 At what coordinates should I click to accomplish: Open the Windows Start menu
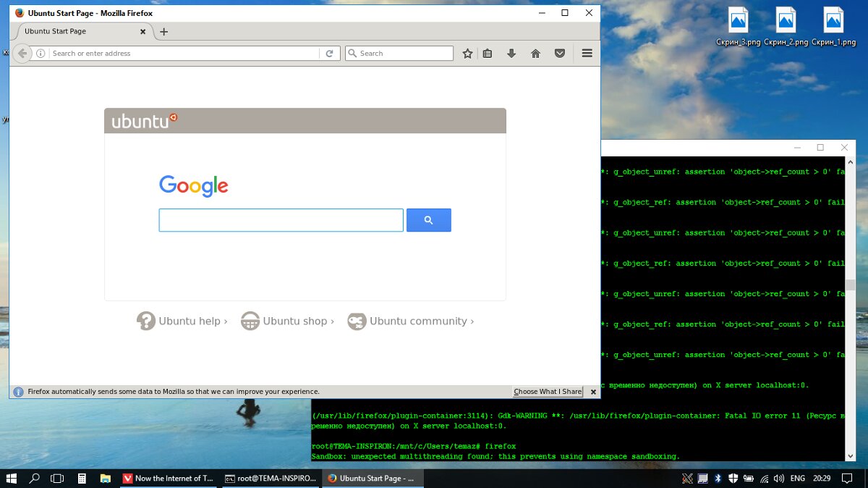pyautogui.click(x=12, y=479)
